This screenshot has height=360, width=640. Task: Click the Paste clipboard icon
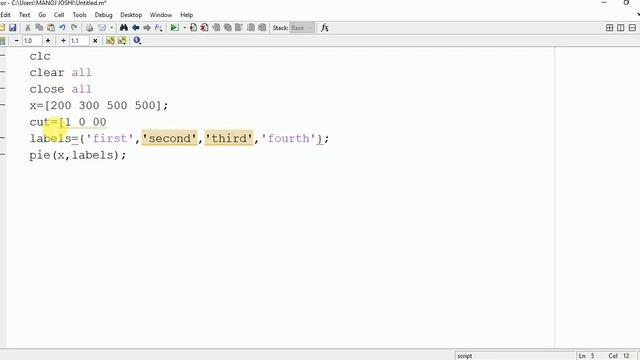51,28
